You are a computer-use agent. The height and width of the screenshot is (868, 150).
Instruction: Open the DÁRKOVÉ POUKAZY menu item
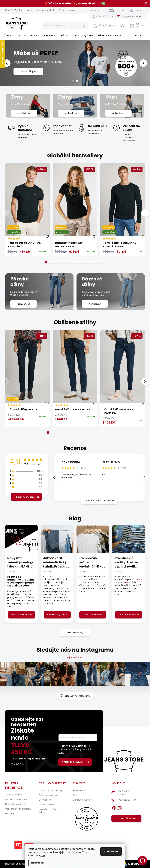(x=110, y=35)
